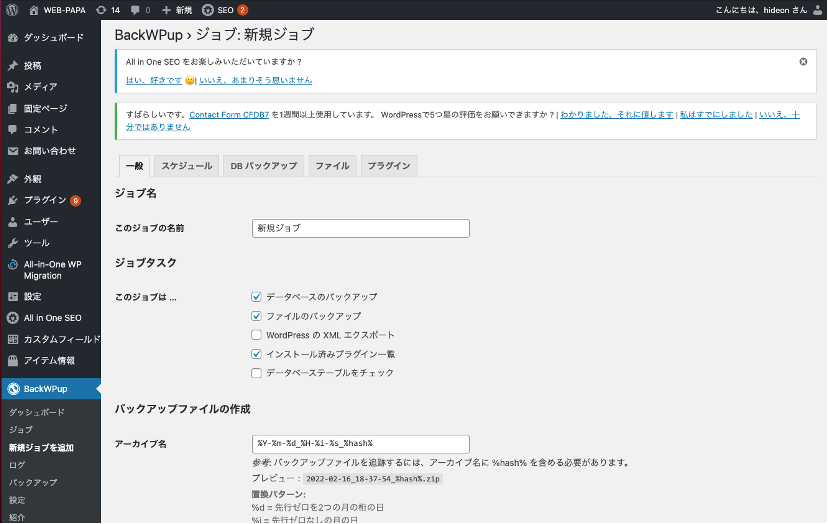Click the アーカイブ名 input field
The width and height of the screenshot is (828, 524).
coord(361,444)
